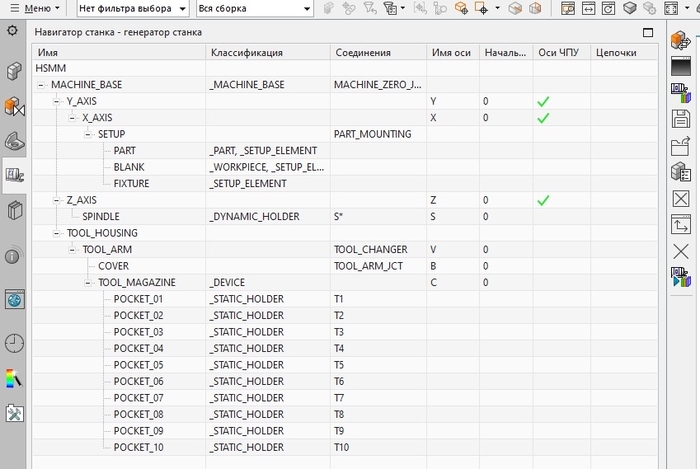Image resolution: width=700 pixels, height=469 pixels.
Task: Select the Machine Tool Navigator tab
Action: point(14,174)
